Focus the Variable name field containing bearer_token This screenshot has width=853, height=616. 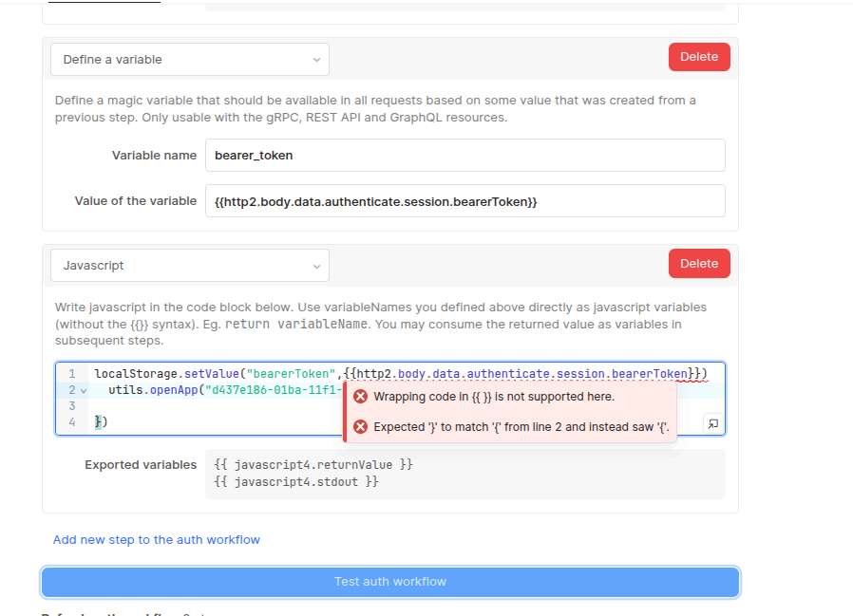(x=464, y=156)
